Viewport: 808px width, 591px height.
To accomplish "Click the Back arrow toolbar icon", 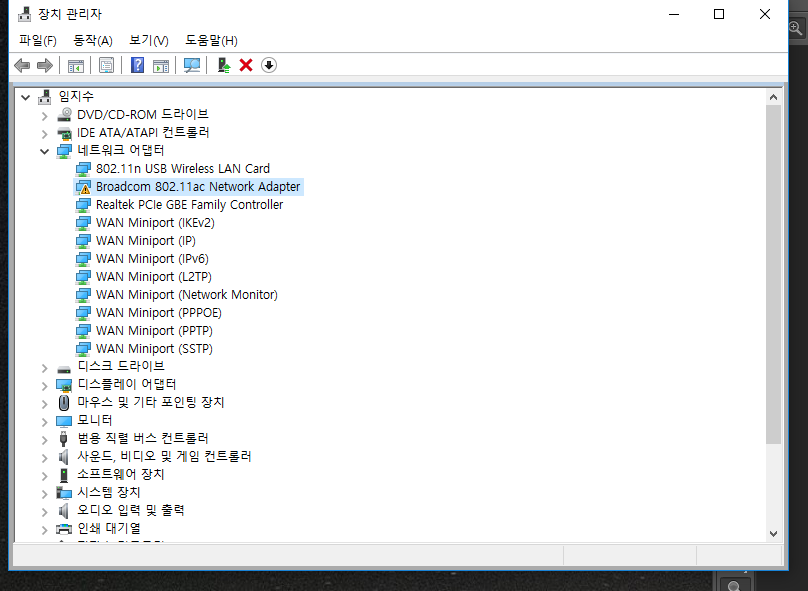I will coord(22,65).
